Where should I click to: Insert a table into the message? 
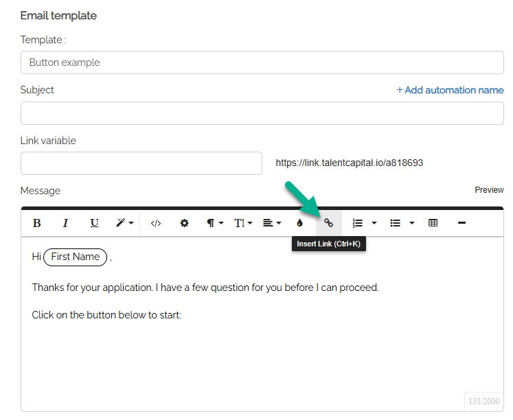click(433, 223)
